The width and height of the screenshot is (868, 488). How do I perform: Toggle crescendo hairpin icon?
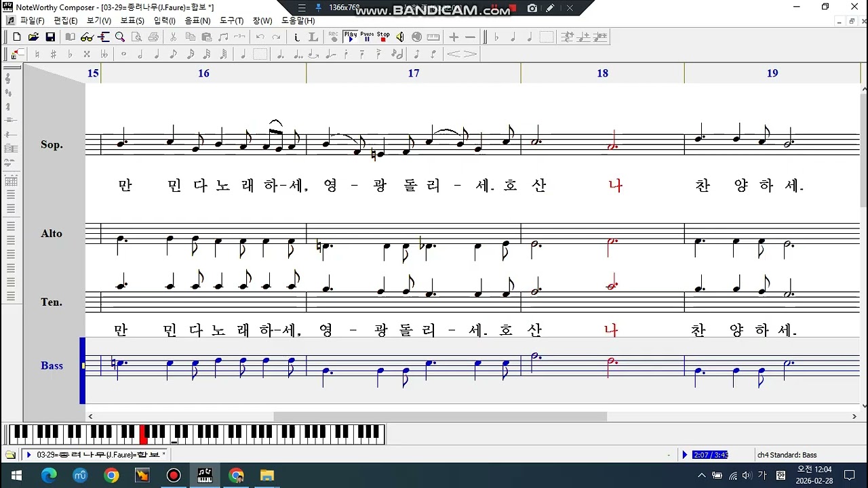(x=453, y=54)
